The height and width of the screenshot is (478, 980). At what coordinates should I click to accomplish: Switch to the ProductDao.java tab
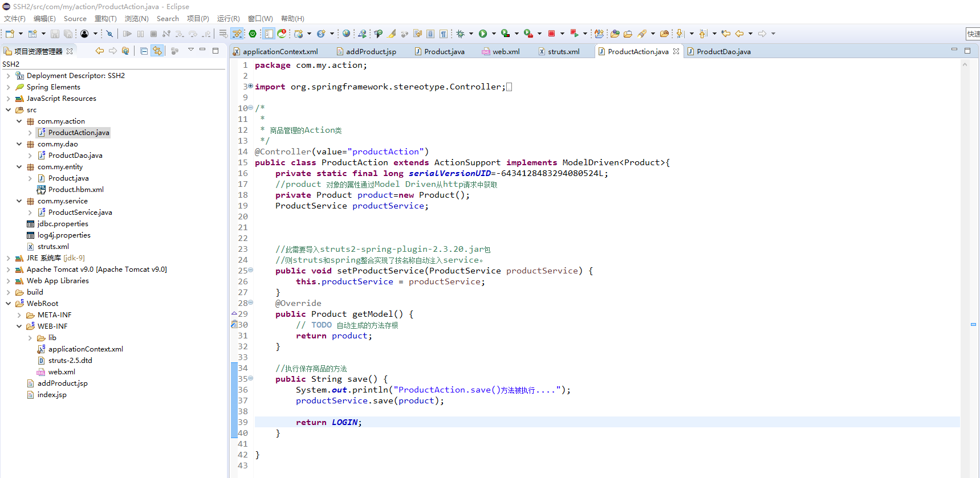(723, 51)
